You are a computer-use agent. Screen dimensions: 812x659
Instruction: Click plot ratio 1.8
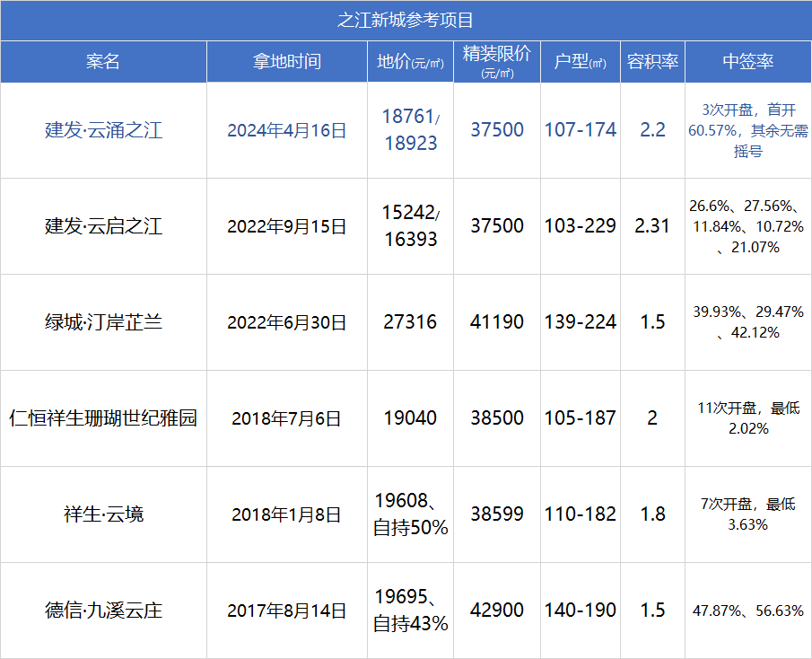pyautogui.click(x=652, y=514)
